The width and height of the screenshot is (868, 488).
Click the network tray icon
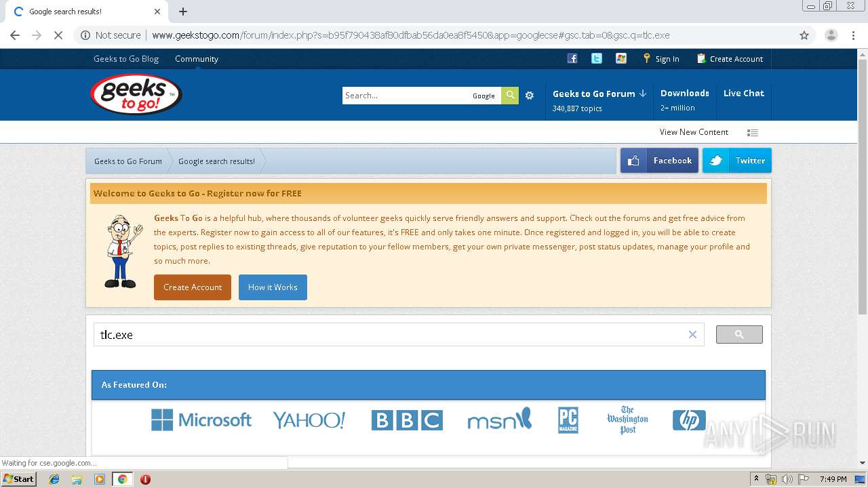771,479
